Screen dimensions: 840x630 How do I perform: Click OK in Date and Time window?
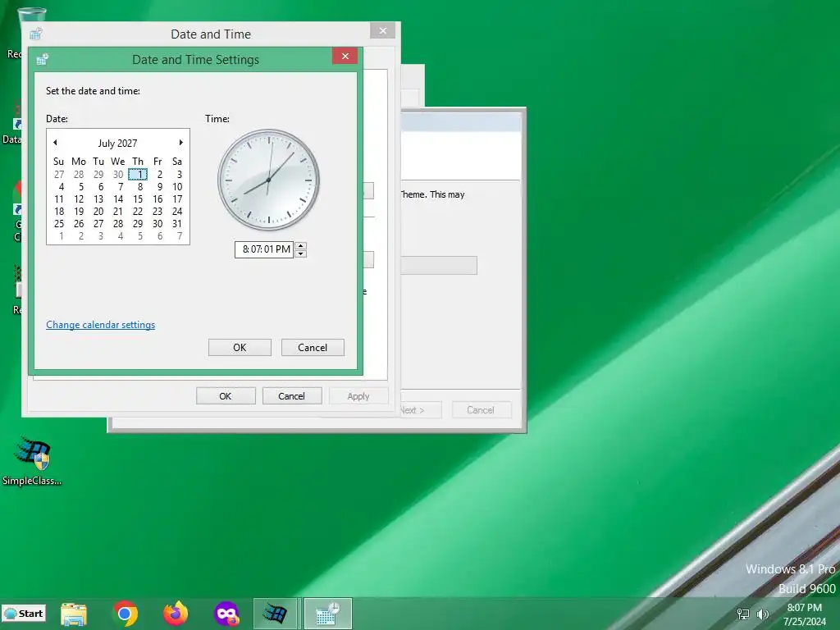click(x=226, y=396)
